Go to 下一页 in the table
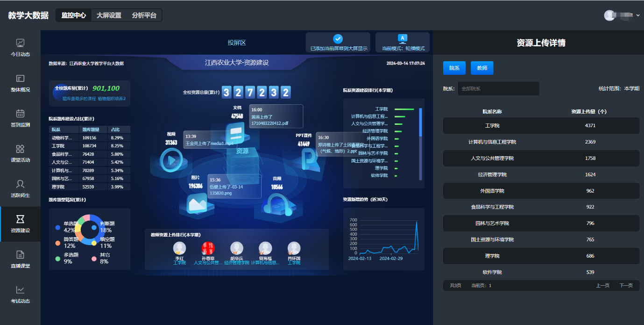The width and height of the screenshot is (644, 325). [626, 285]
